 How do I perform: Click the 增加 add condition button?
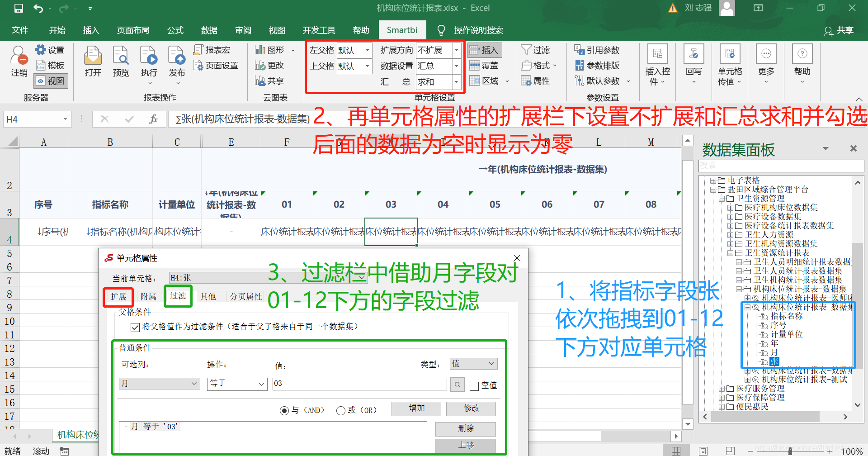click(x=416, y=408)
